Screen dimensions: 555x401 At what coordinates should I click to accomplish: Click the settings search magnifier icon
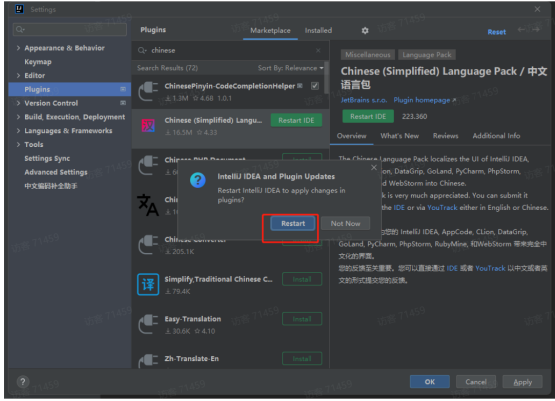(20, 29)
